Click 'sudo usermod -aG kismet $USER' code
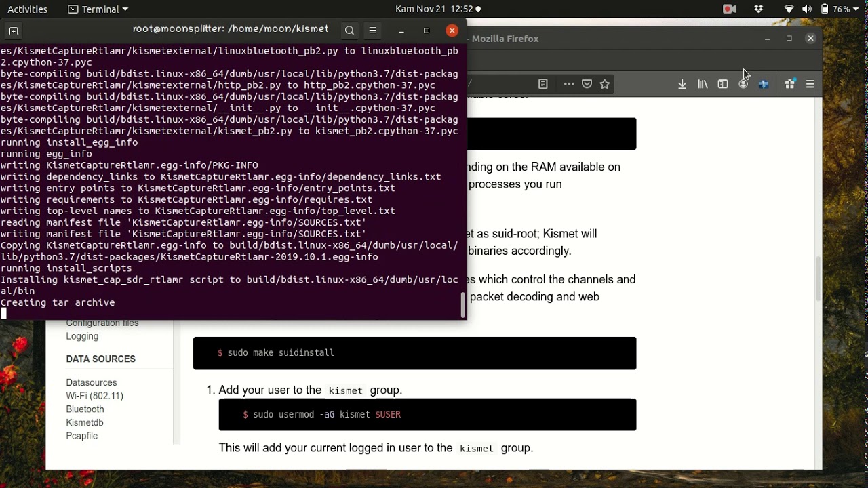 click(x=427, y=415)
